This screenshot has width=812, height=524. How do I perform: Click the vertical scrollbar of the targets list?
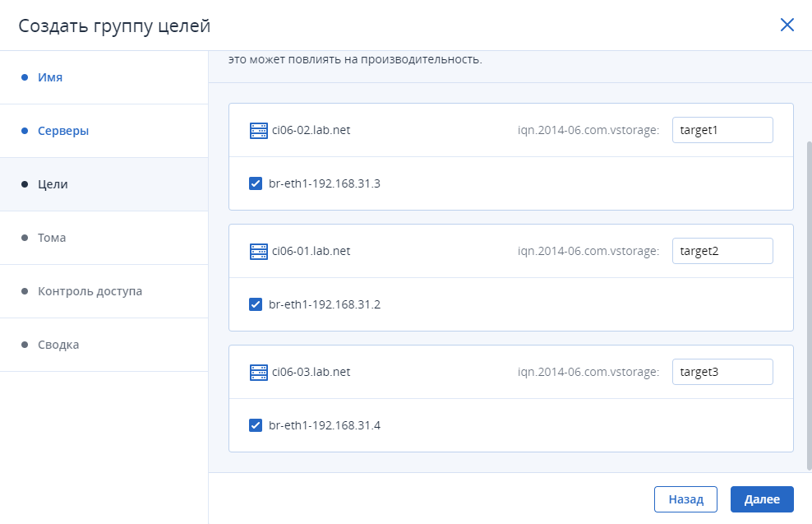click(x=809, y=306)
